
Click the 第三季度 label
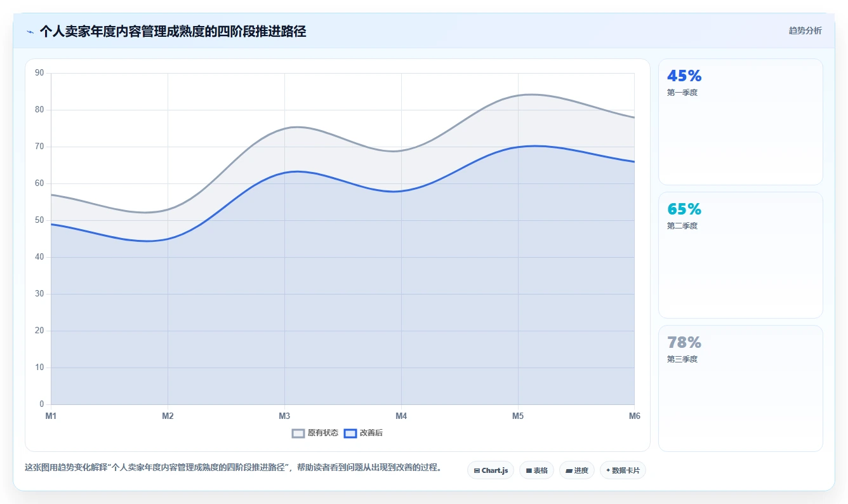(682, 359)
